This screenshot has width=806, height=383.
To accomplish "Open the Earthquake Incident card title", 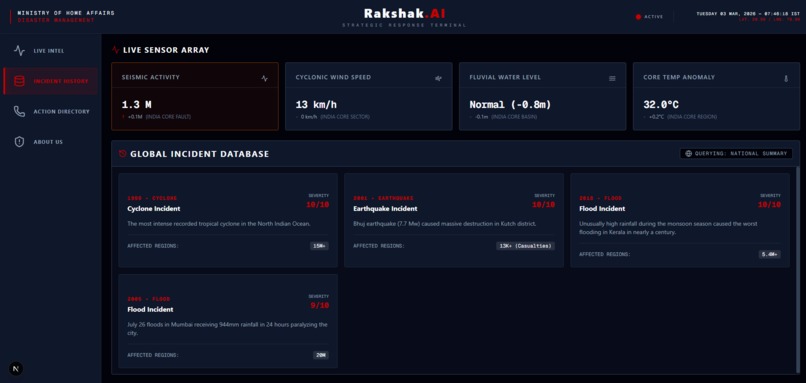I will click(x=385, y=209).
